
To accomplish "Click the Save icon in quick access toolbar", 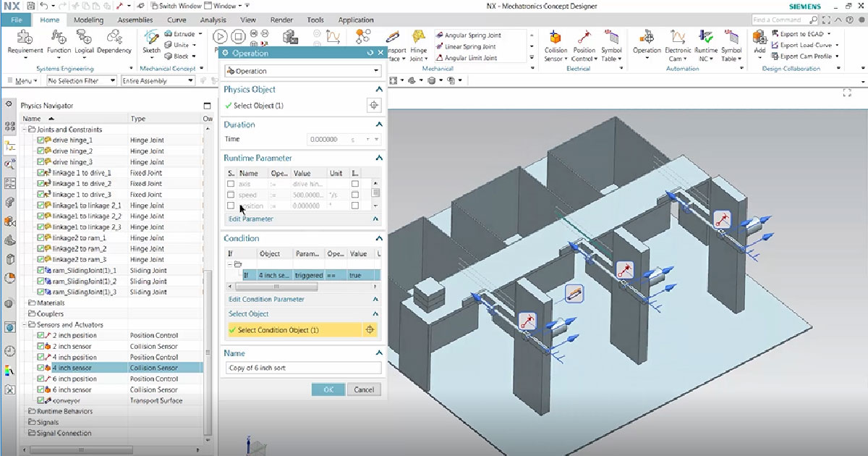I will 30,6.
